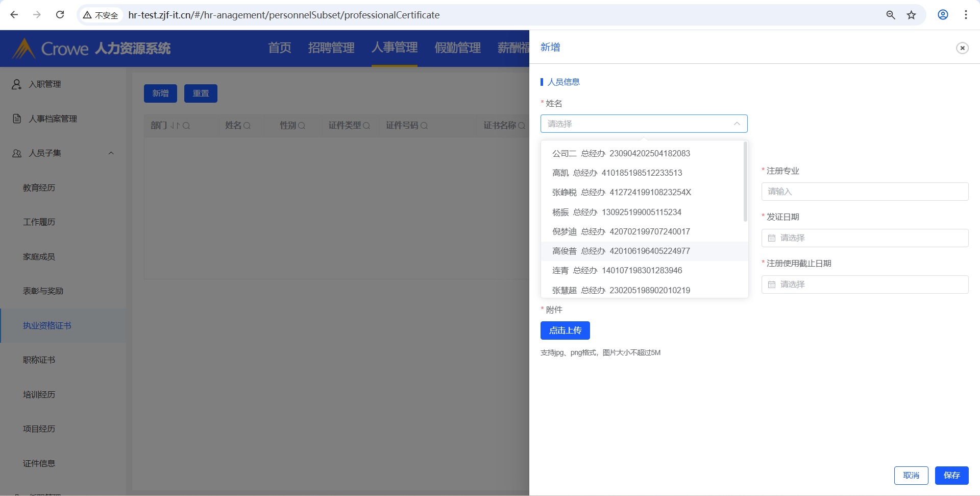Click search icon in 姓名 column header
The image size is (980, 496).
(x=248, y=126)
